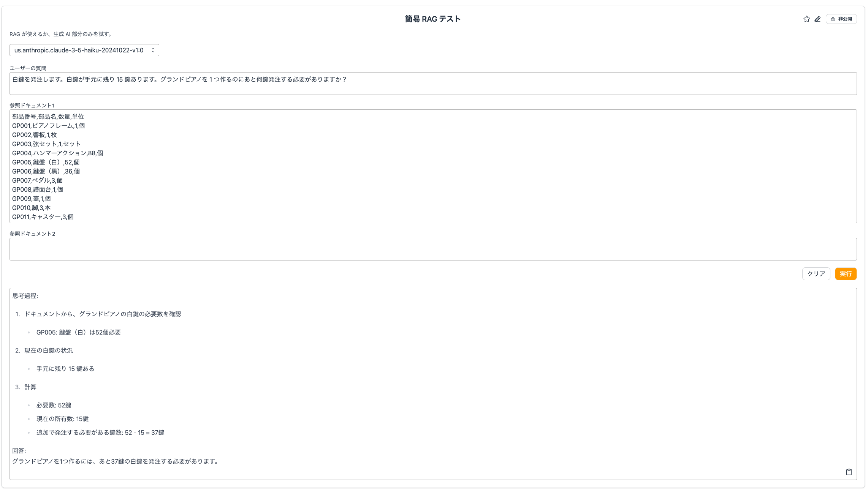Click the line GP002,響板,1,枚
Viewport: 868px width, 491px height.
point(35,135)
